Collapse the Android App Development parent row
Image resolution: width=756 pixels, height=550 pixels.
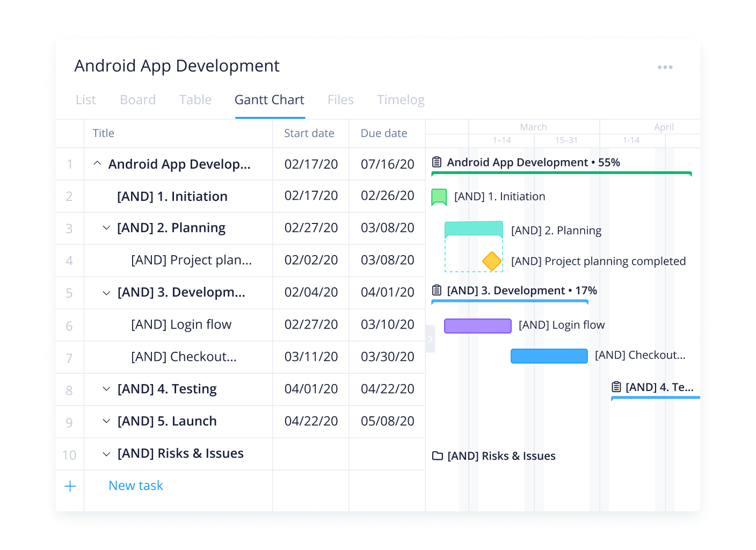97,163
